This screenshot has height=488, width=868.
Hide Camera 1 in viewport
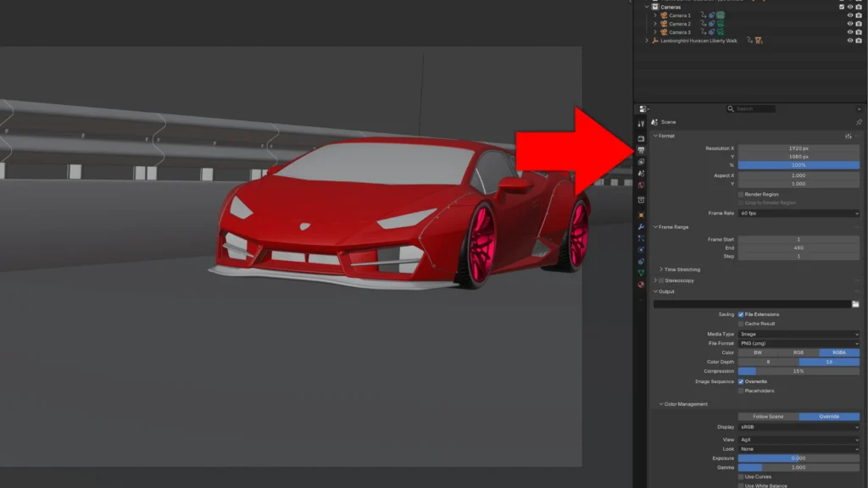pos(849,15)
